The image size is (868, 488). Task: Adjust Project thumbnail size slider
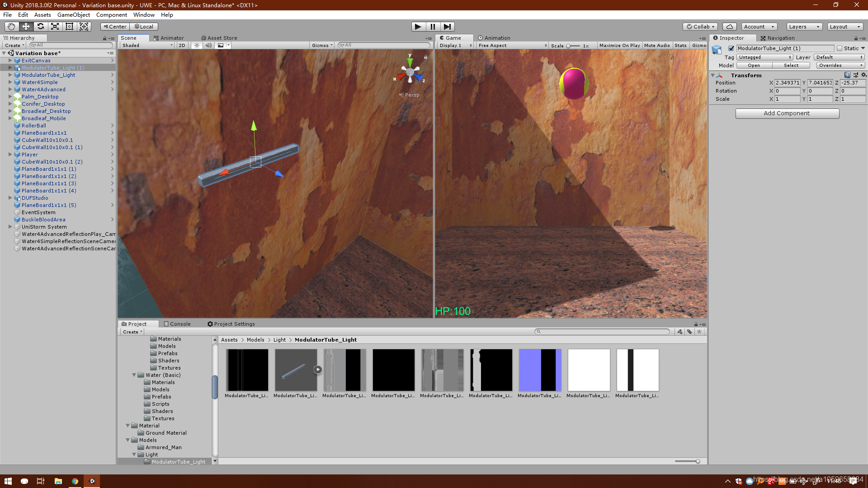coord(687,461)
